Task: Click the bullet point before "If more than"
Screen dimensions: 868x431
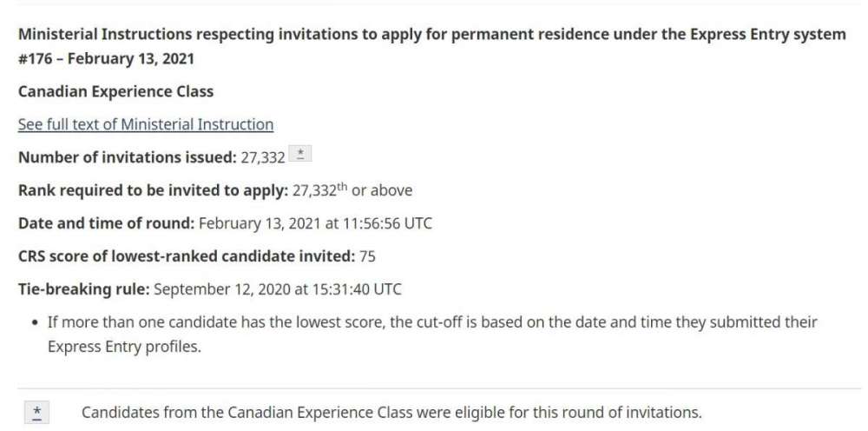Action: [33, 322]
